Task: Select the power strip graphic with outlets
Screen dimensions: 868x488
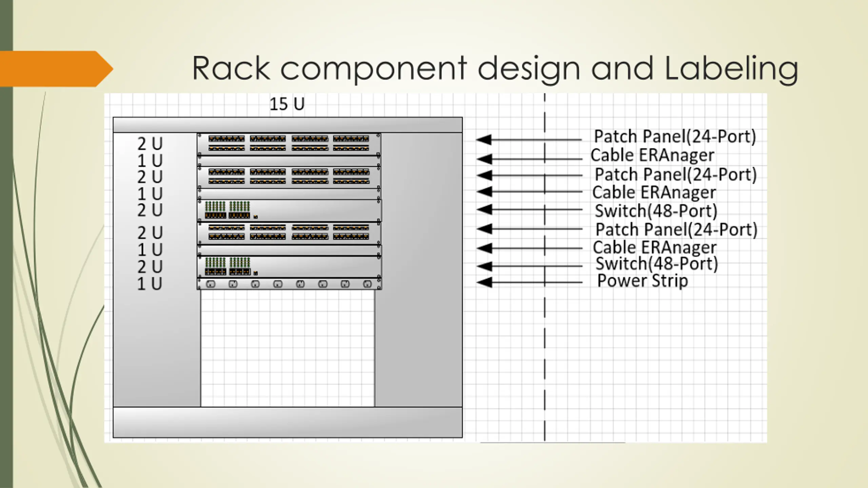Action: 289,284
